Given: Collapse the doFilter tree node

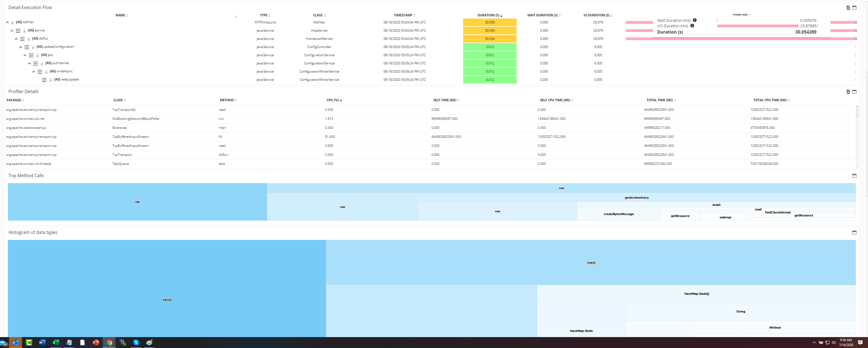Looking at the screenshot, I should coord(7,22).
